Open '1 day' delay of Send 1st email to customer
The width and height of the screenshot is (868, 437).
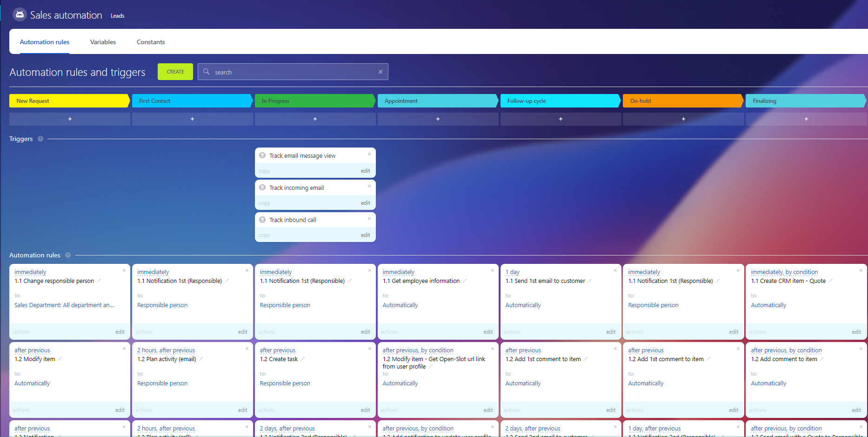click(512, 272)
